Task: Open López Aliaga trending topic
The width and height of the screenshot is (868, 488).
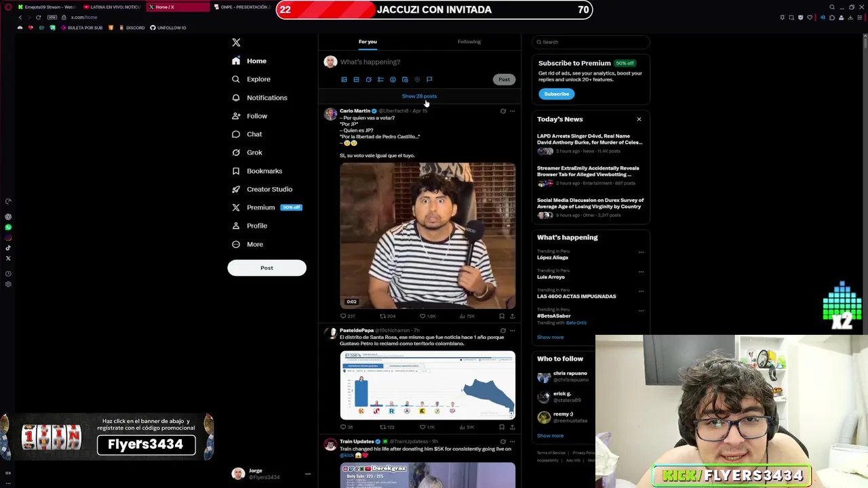Action: (x=553, y=258)
